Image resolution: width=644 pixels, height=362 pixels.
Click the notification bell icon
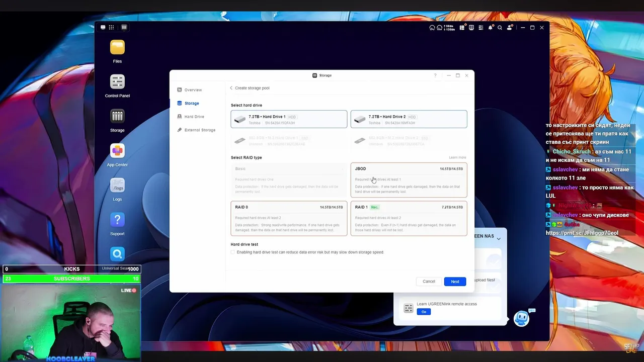pos(491,28)
